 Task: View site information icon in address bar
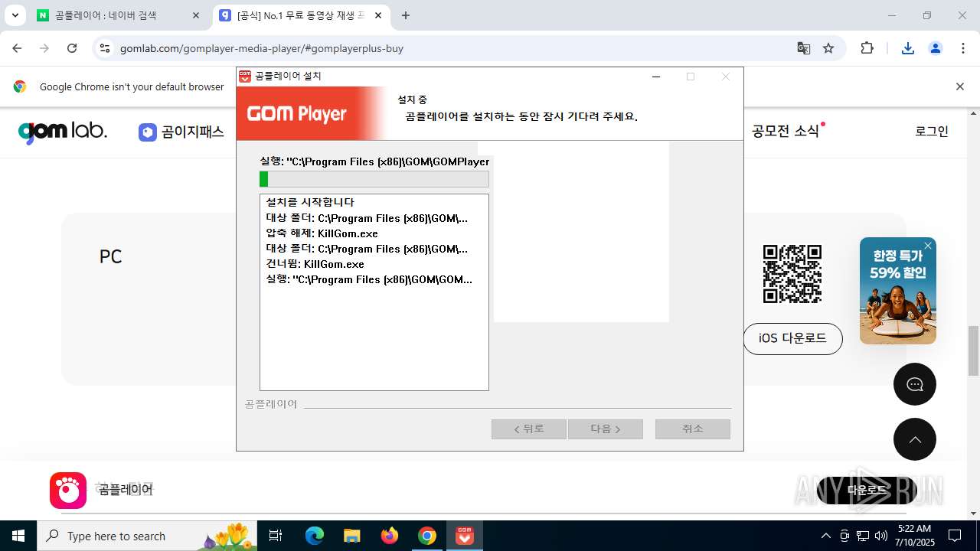105,48
